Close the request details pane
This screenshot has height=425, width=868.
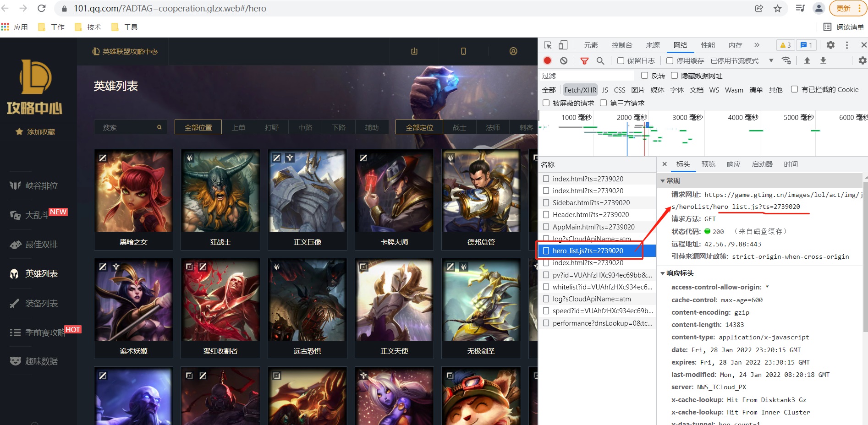point(665,164)
